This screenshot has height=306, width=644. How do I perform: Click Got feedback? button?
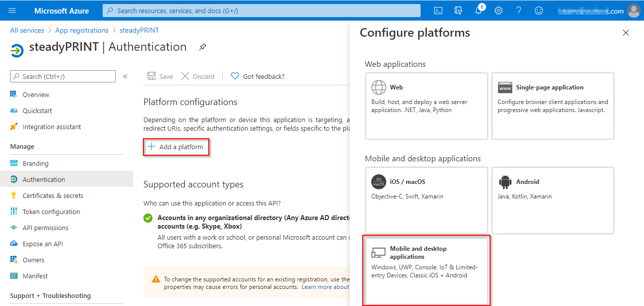pyautogui.click(x=258, y=76)
